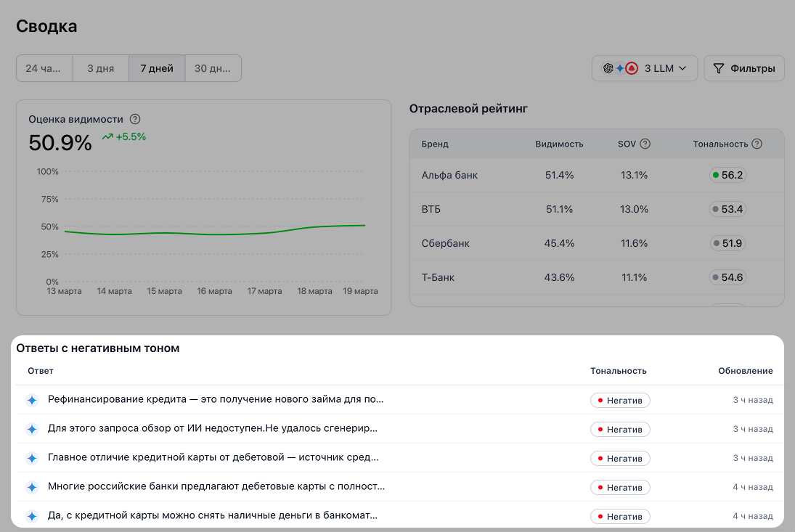Image resolution: width=795 pixels, height=532 pixels.
Task: Click the funnel icon in Фильтры button
Action: pos(719,69)
